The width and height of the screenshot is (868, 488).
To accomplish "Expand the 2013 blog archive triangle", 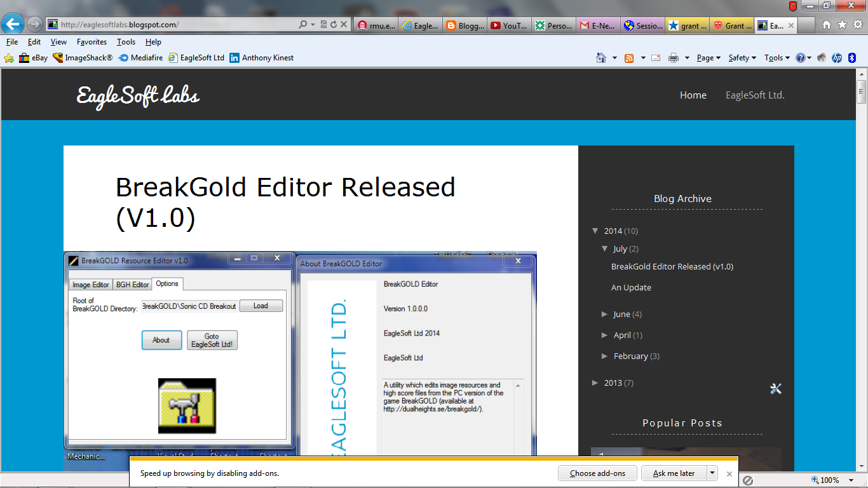I will click(x=595, y=383).
